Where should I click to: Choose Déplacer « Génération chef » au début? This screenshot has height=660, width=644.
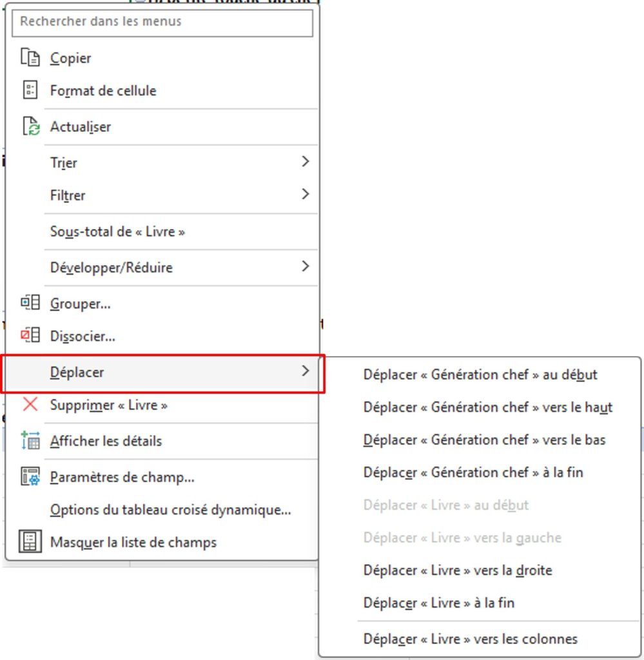click(480, 374)
